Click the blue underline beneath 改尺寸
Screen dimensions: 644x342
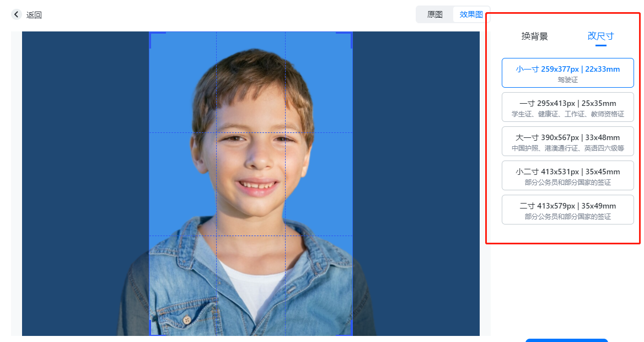point(600,46)
